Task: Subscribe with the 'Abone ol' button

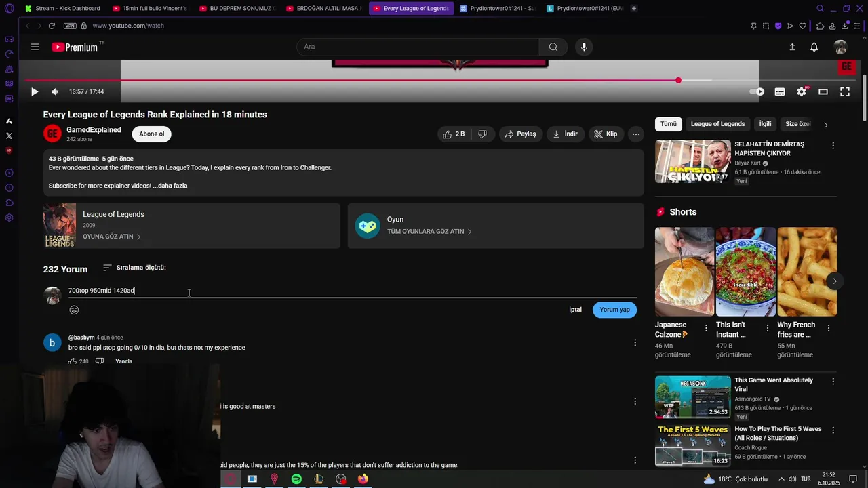Action: (x=152, y=134)
